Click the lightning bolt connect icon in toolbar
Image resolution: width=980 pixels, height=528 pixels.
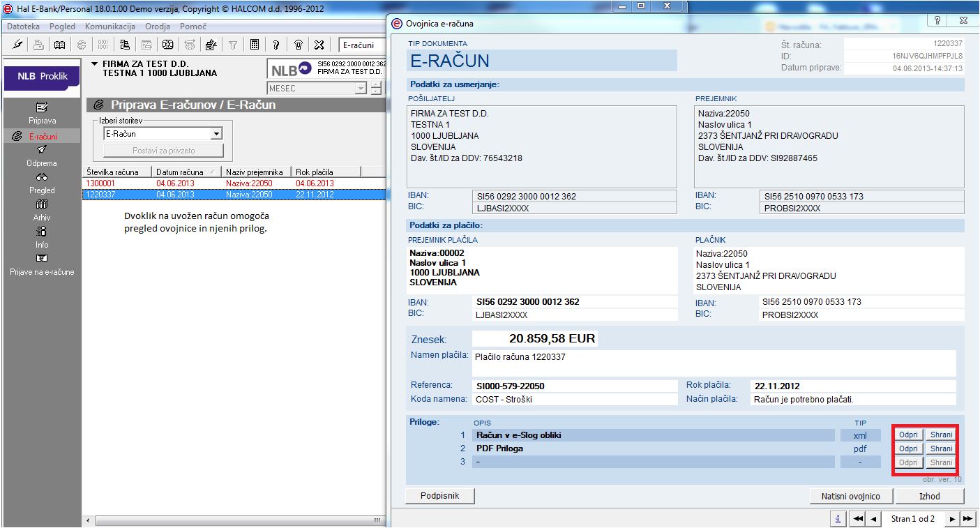pos(17,45)
